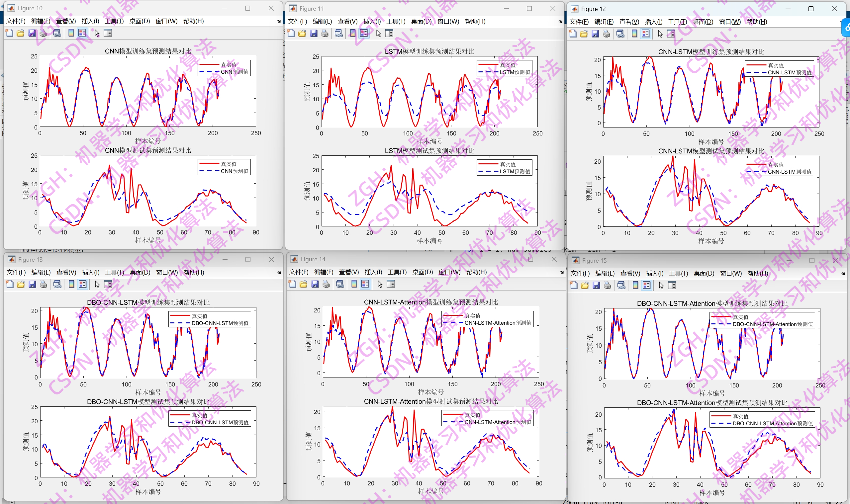850x504 pixels.
Task: Click New Figure icon in Figure 10
Action: pyautogui.click(x=10, y=33)
